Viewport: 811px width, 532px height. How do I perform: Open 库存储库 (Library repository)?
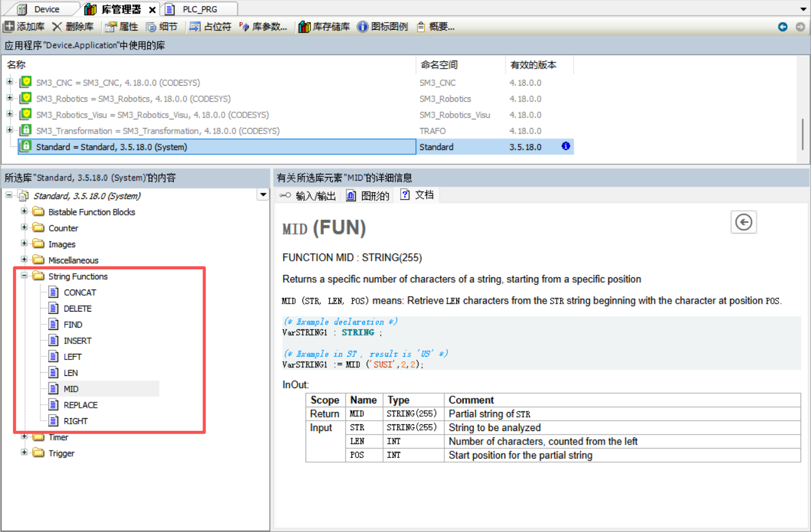[x=324, y=27]
